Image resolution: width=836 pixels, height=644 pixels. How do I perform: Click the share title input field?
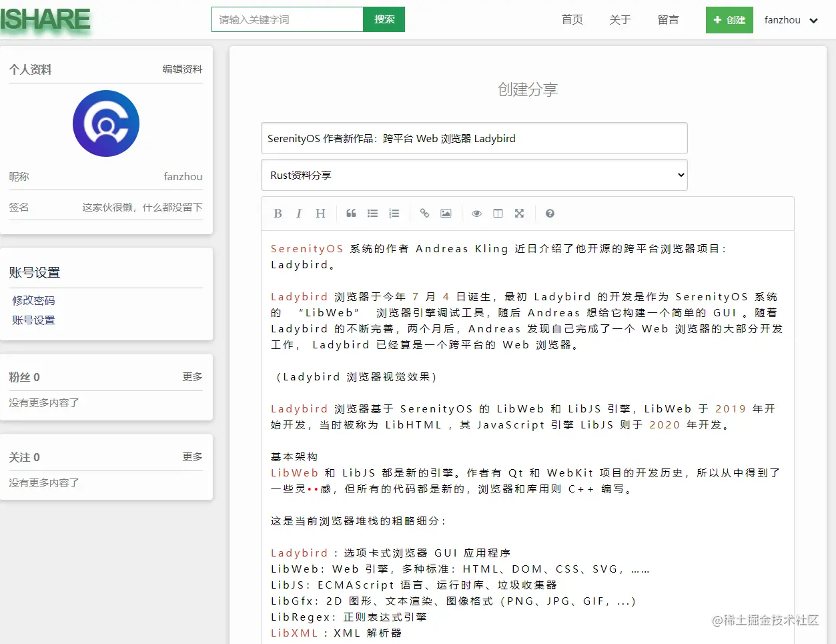pyautogui.click(x=474, y=138)
